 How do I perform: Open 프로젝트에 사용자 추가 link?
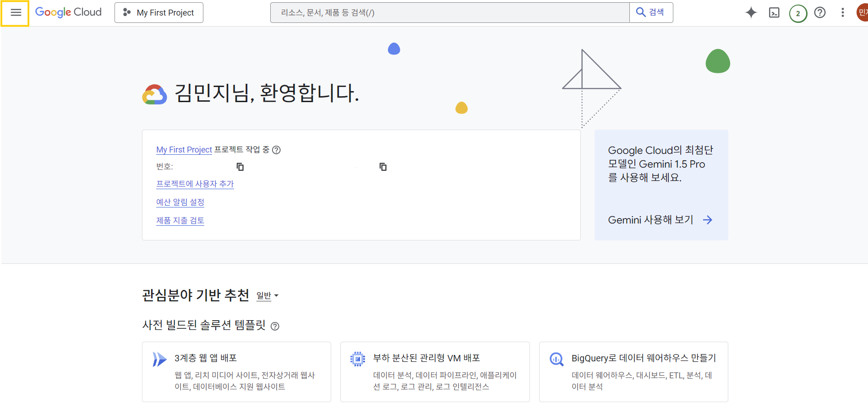(195, 184)
